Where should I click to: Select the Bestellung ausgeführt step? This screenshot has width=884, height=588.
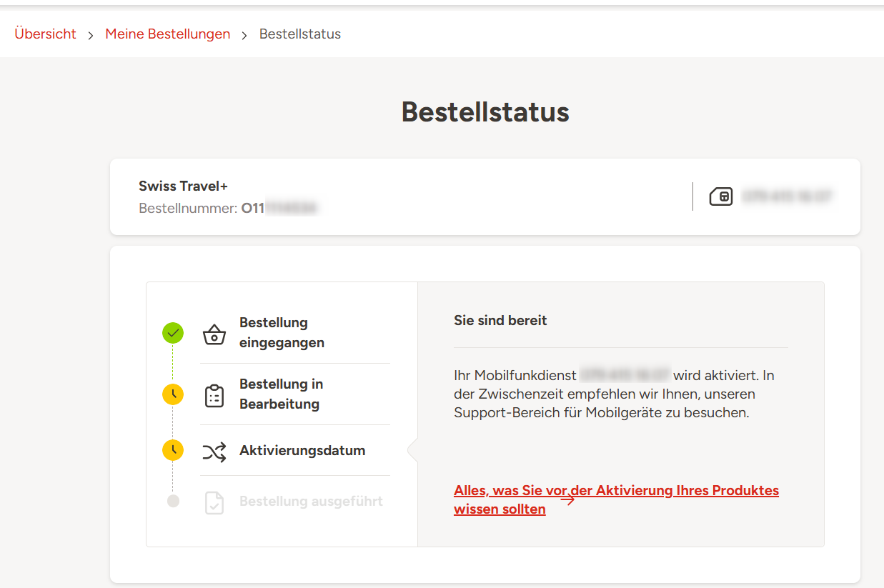tap(311, 502)
